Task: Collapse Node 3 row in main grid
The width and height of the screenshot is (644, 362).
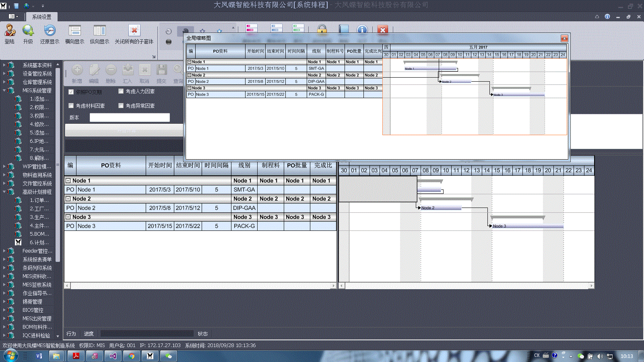Action: [68, 217]
